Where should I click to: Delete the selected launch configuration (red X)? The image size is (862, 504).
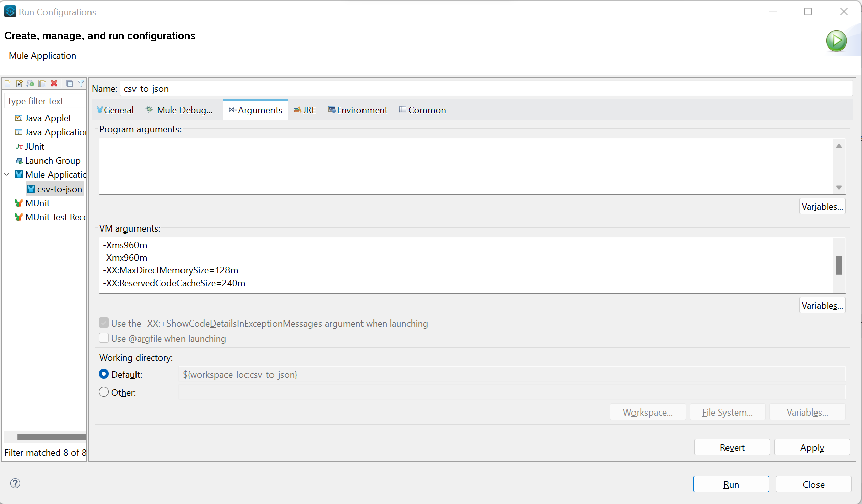(x=54, y=83)
